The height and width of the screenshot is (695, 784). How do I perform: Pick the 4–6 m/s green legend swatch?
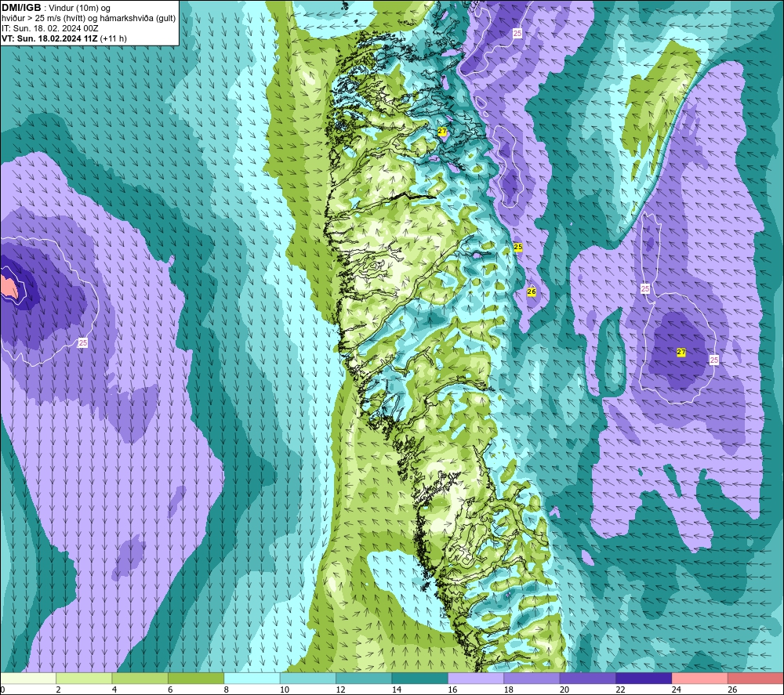point(140,679)
